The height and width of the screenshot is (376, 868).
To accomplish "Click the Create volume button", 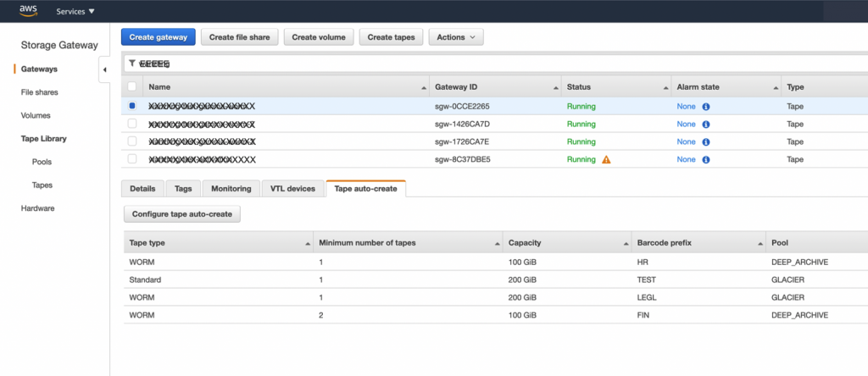I will tap(319, 37).
